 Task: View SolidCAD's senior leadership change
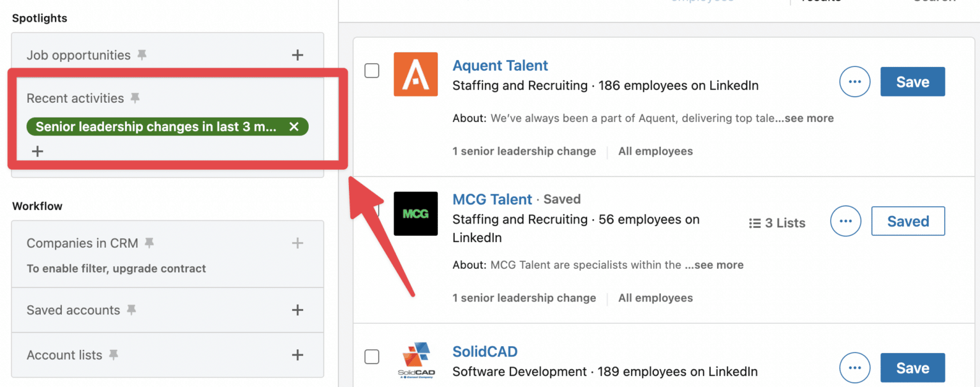pos(524,386)
